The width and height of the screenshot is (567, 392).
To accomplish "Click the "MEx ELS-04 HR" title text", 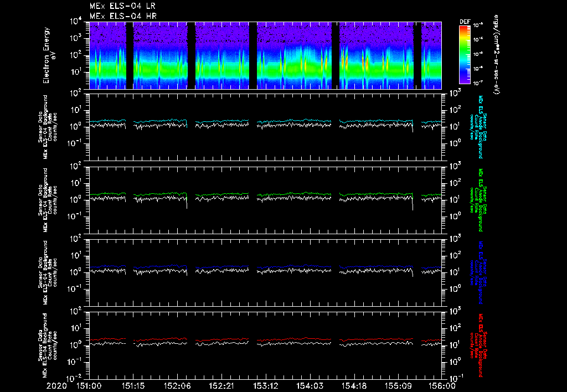I will coord(123,16).
